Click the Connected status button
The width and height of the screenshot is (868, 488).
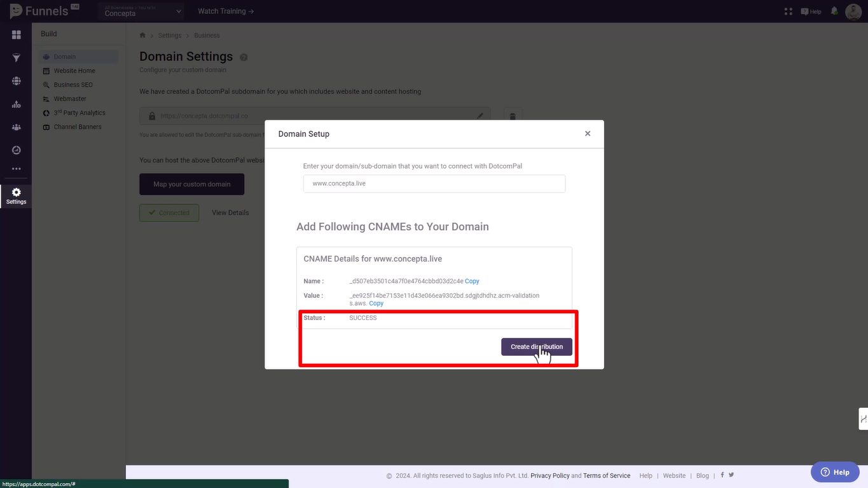[x=169, y=213]
